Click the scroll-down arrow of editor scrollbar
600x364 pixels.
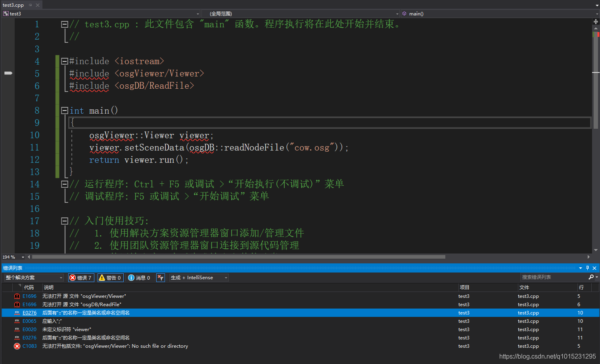(596, 250)
